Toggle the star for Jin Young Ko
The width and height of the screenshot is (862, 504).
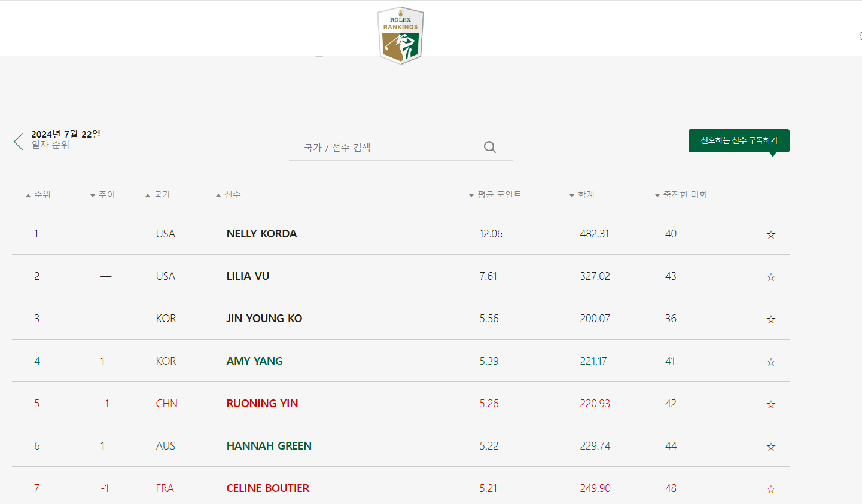771,319
